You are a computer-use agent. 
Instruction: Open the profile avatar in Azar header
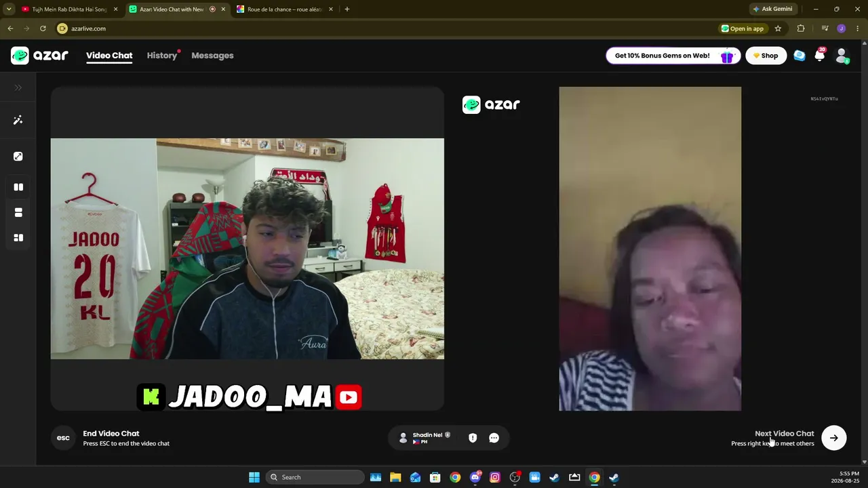point(842,56)
